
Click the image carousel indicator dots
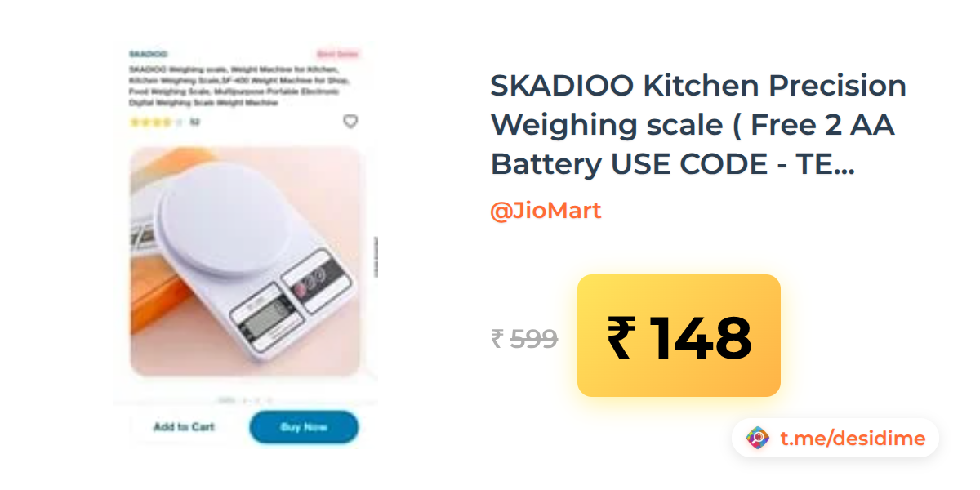tap(245, 400)
